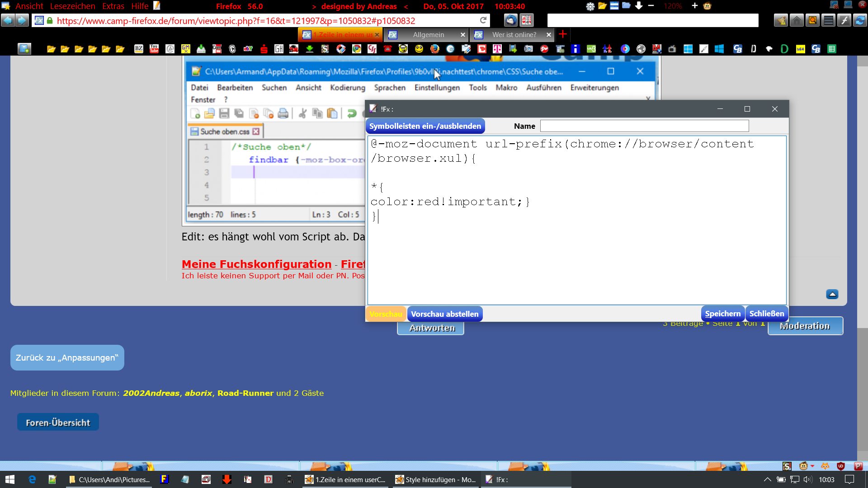Click the Telekom T bookmark icon

[x=497, y=49]
